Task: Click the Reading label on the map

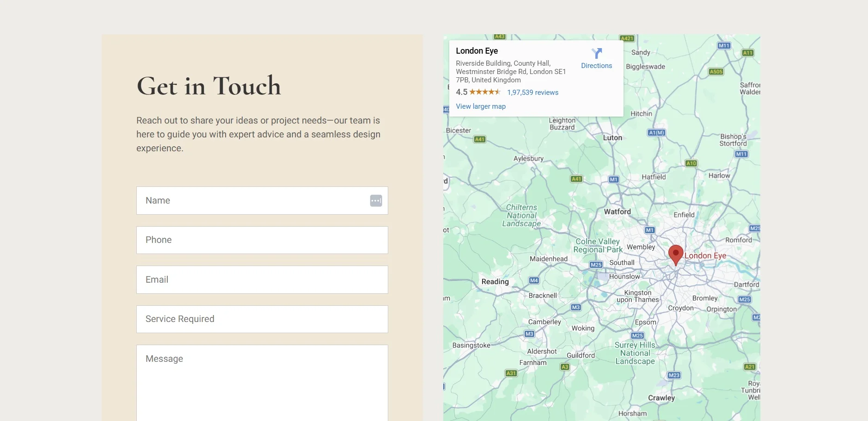Action: (495, 282)
